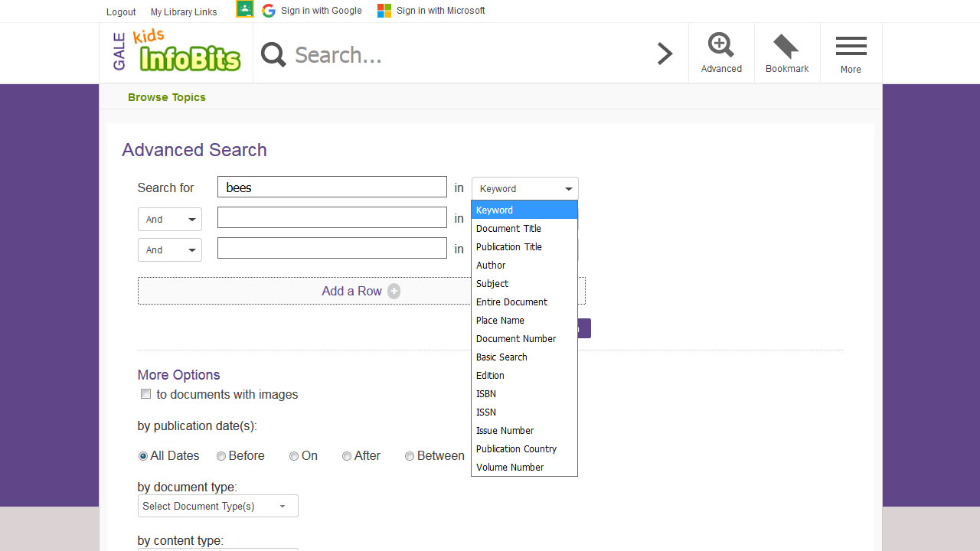Open the Kids InfoBits home logo
This screenshot has height=551, width=980.
(x=177, y=52)
